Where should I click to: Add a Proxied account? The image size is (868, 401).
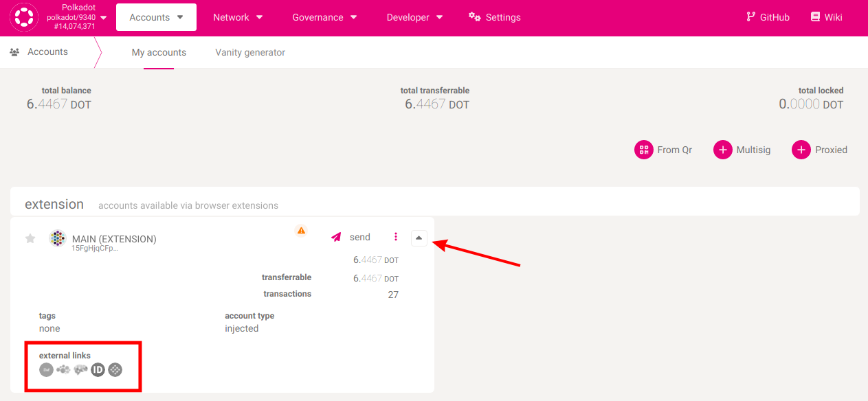pyautogui.click(x=820, y=150)
